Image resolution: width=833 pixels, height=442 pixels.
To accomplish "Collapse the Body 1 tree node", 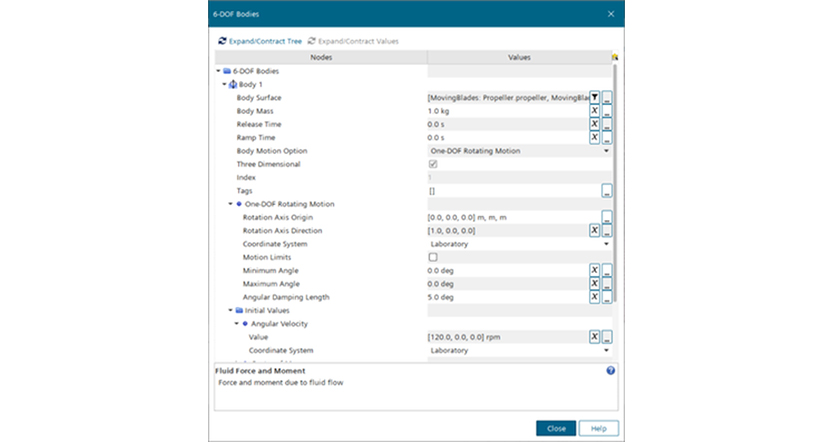I will 224,84.
